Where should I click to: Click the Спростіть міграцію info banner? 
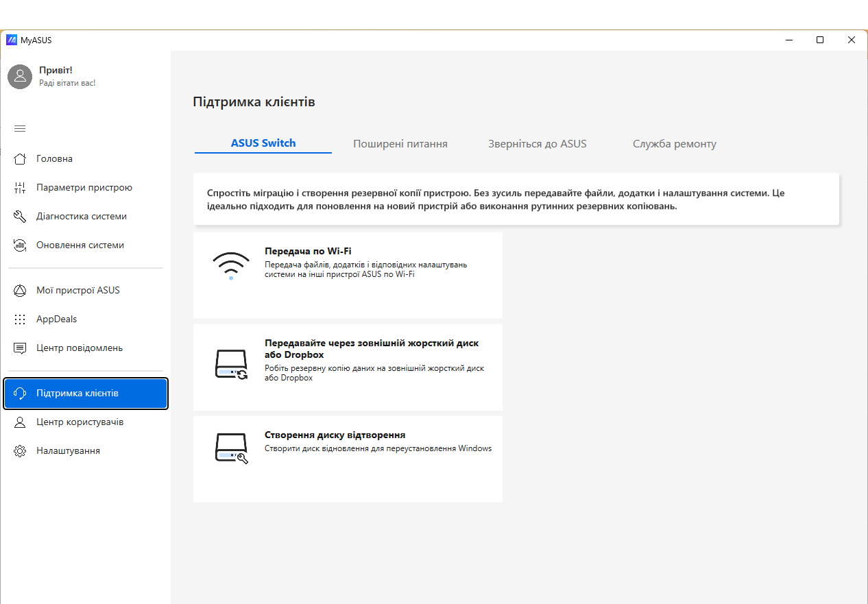[516, 199]
